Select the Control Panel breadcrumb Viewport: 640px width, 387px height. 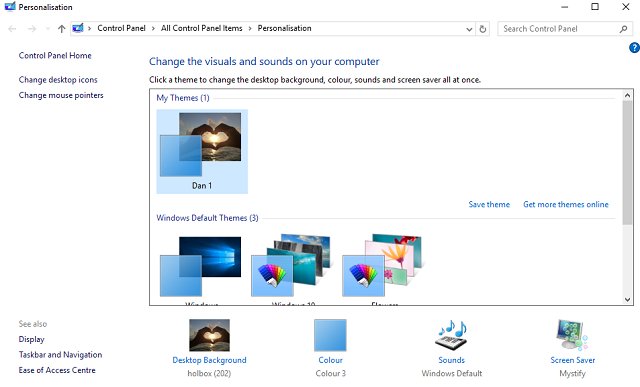121,28
